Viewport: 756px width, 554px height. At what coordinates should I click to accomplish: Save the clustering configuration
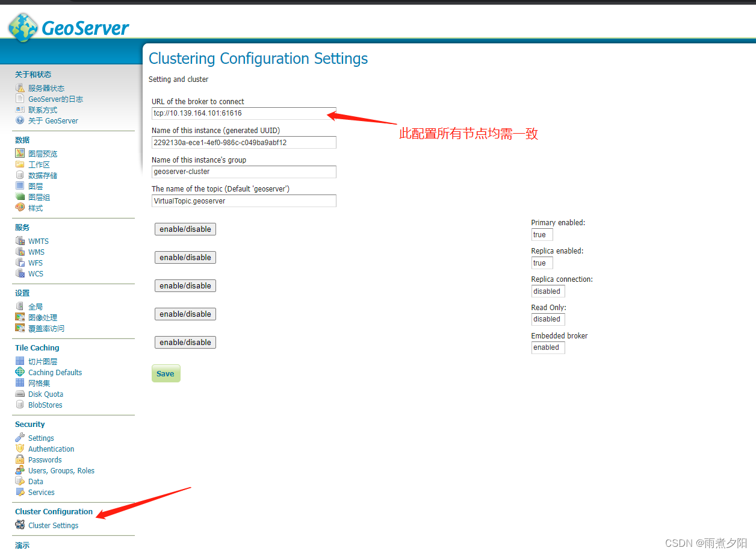coord(166,373)
